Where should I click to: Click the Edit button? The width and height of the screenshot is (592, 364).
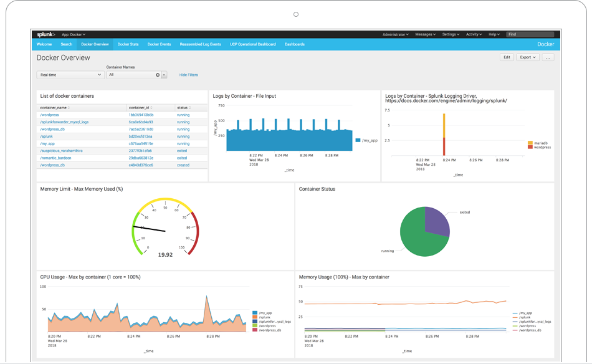(x=507, y=57)
